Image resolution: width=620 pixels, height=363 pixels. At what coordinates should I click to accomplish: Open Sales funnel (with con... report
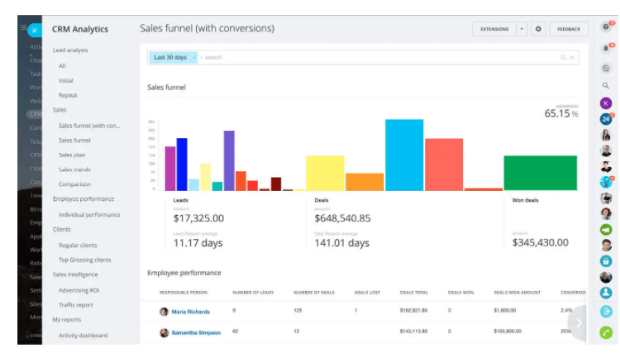(89, 126)
